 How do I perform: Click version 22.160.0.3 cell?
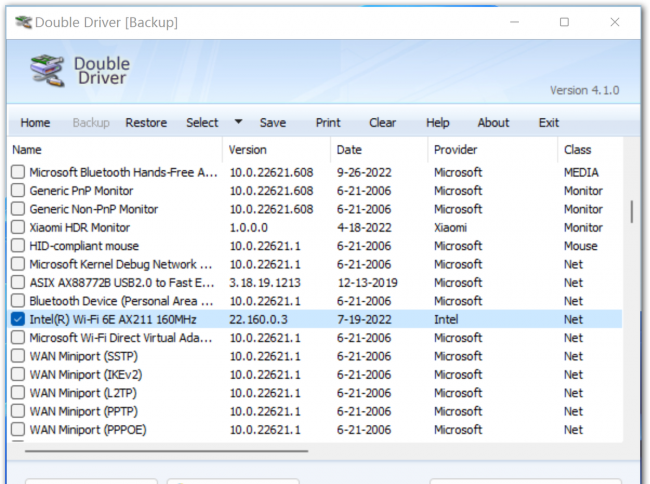tap(258, 319)
